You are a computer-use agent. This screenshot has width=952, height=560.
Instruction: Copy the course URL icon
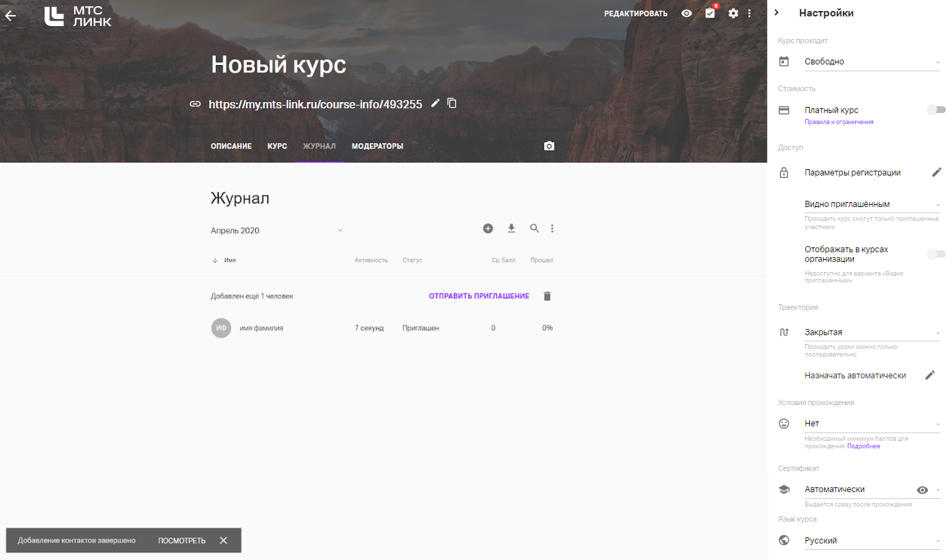coord(452,103)
